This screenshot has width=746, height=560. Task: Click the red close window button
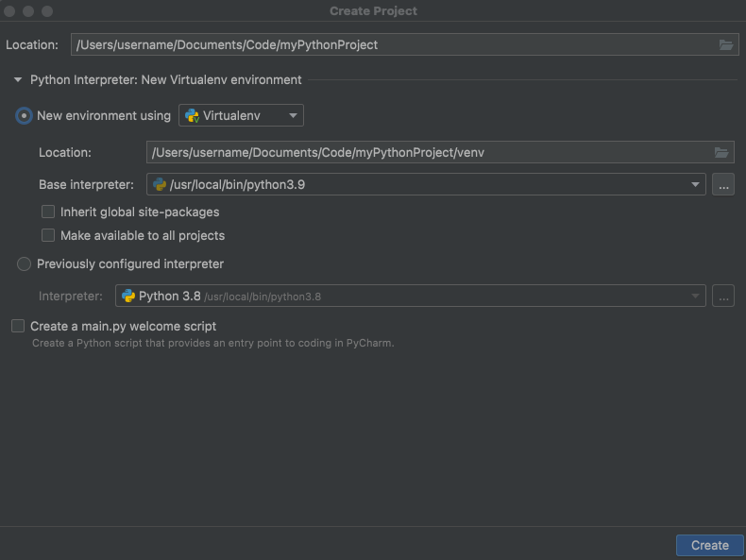(9, 11)
